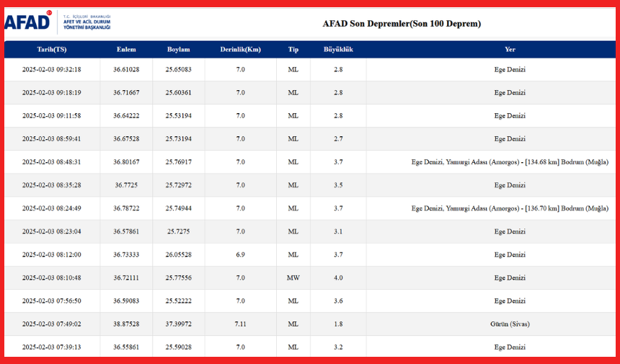Click longitude value 25.53194
The height and width of the screenshot is (364, 620).
click(178, 116)
